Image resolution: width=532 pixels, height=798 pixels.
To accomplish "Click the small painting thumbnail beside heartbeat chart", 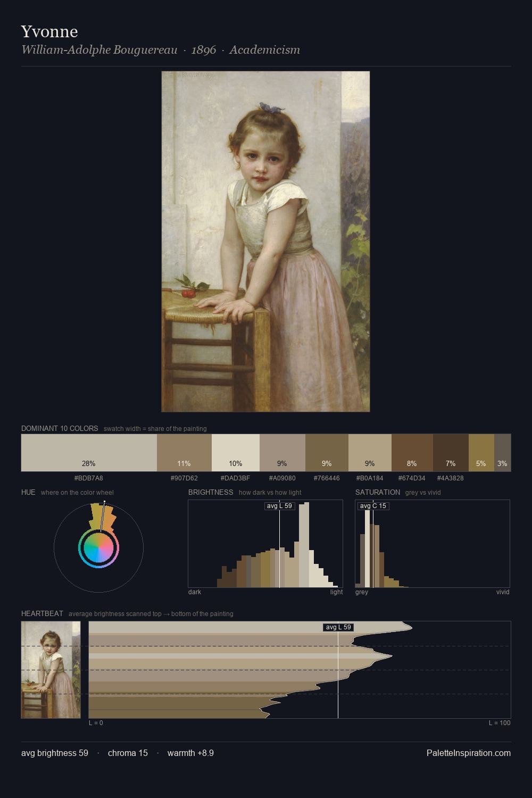I will click(51, 670).
